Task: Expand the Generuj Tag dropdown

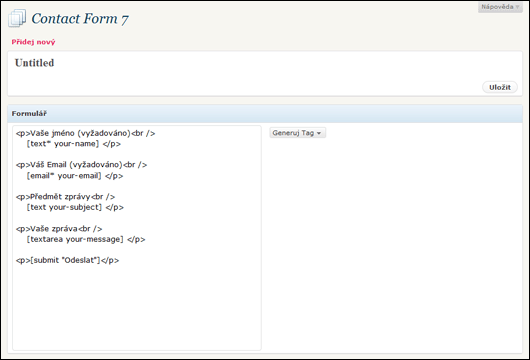Action: (x=297, y=133)
